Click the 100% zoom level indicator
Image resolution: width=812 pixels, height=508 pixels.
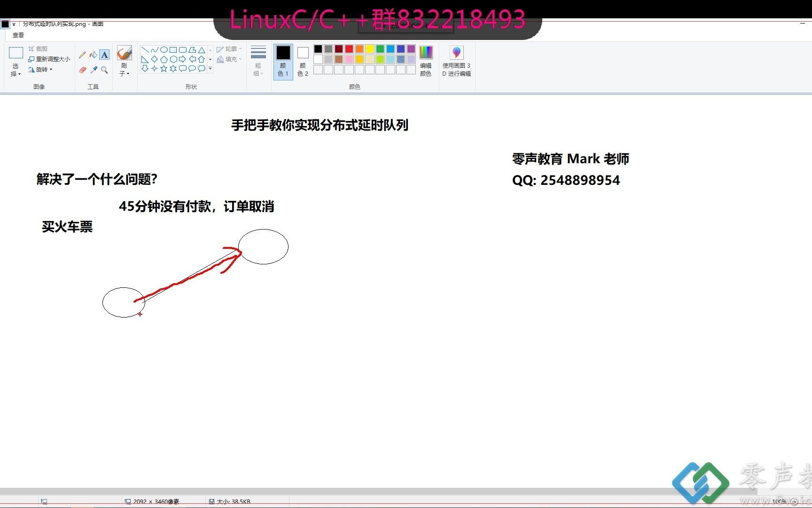point(779,501)
